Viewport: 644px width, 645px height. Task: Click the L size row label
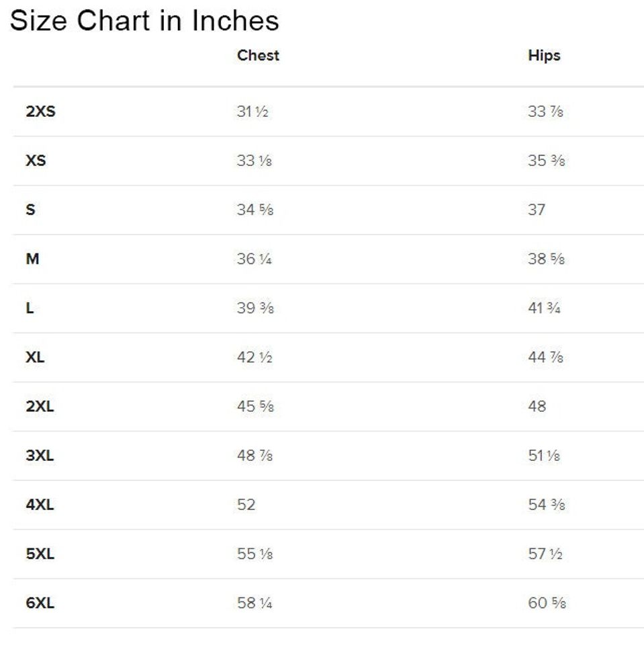point(30,308)
